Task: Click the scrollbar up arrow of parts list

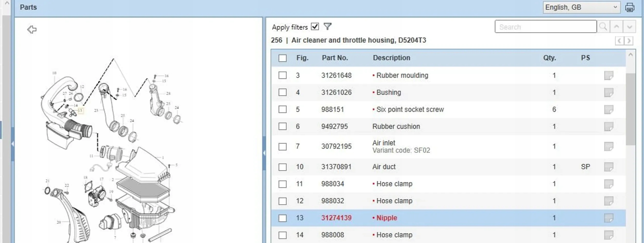Action: (x=631, y=55)
